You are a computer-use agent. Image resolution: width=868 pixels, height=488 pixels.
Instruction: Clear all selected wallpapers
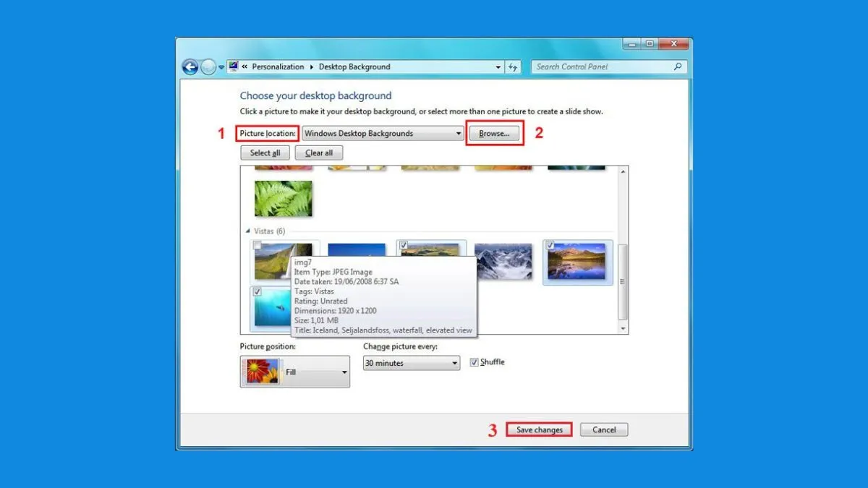pos(318,153)
